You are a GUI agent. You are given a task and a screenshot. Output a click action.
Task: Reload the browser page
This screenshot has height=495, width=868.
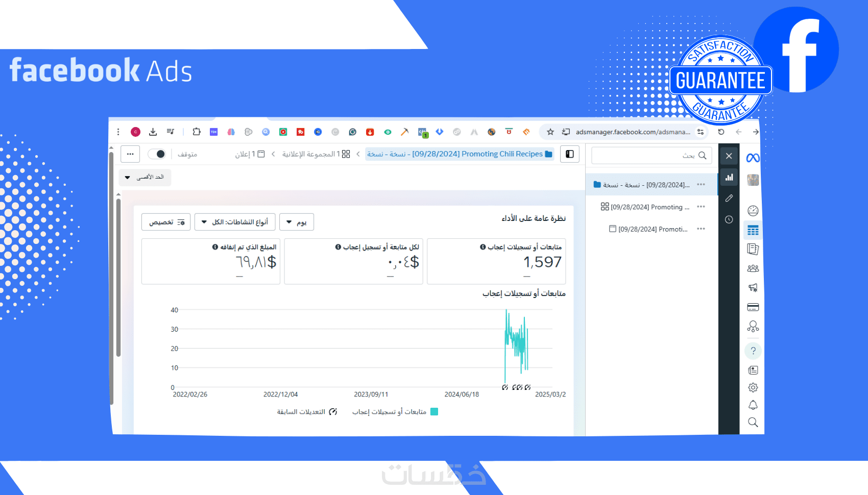[x=721, y=132]
